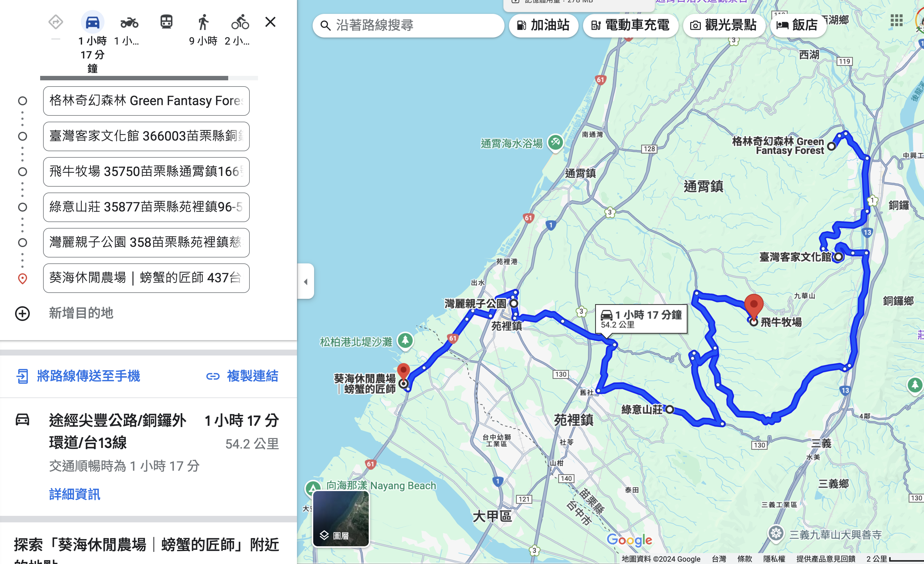
Task: Open the Google apps grid icon
Action: point(897,20)
